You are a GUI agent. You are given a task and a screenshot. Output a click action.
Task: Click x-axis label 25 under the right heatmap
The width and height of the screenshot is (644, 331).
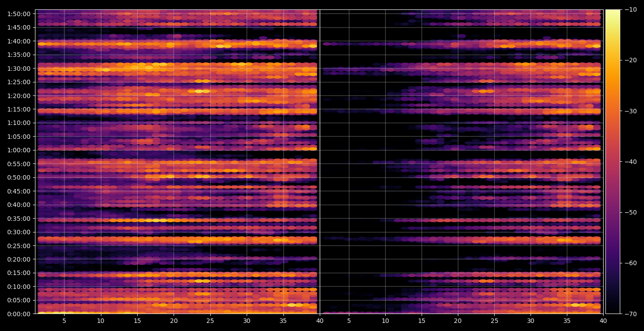pos(494,321)
